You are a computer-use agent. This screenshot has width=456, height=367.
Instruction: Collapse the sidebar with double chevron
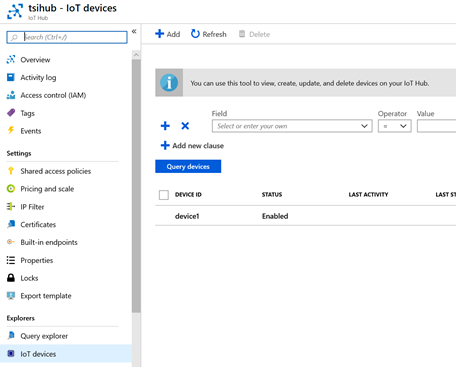click(x=134, y=31)
